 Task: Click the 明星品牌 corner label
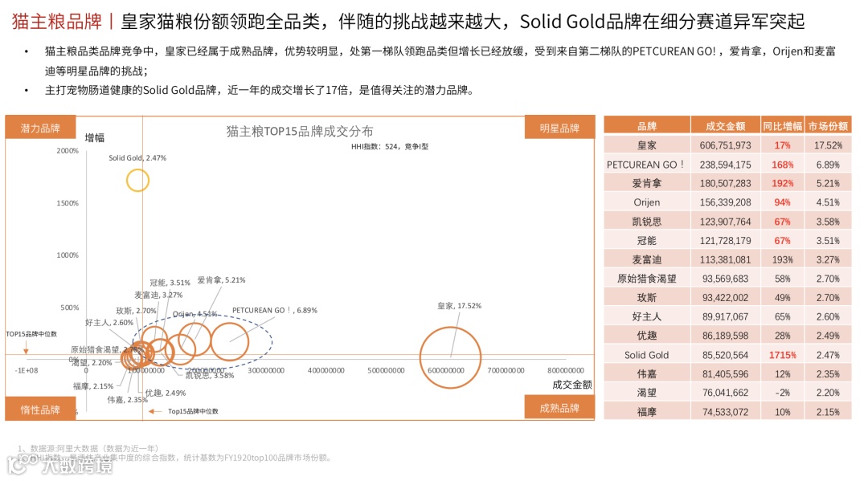click(x=559, y=127)
